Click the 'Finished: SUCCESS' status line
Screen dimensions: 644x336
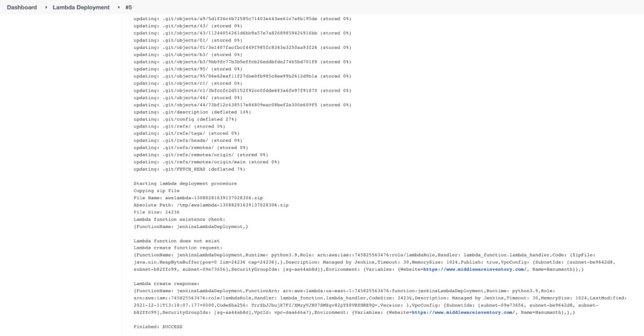click(158, 327)
